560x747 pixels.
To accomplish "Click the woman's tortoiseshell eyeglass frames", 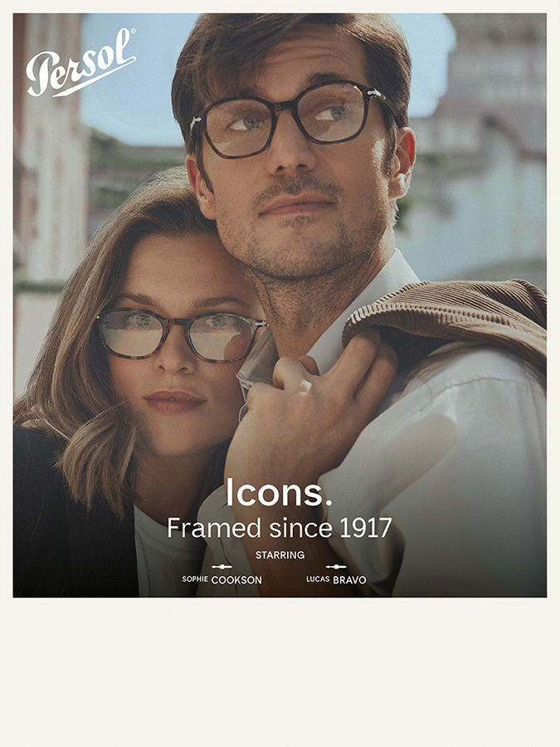I will coord(181,334).
